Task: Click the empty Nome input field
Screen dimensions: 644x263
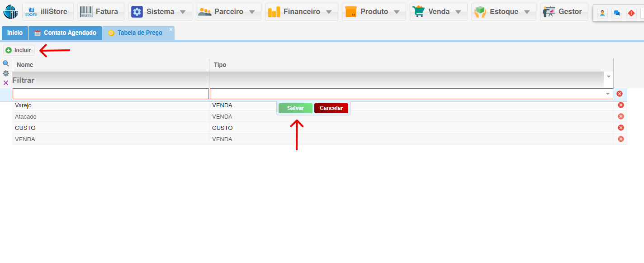Action: (110, 94)
